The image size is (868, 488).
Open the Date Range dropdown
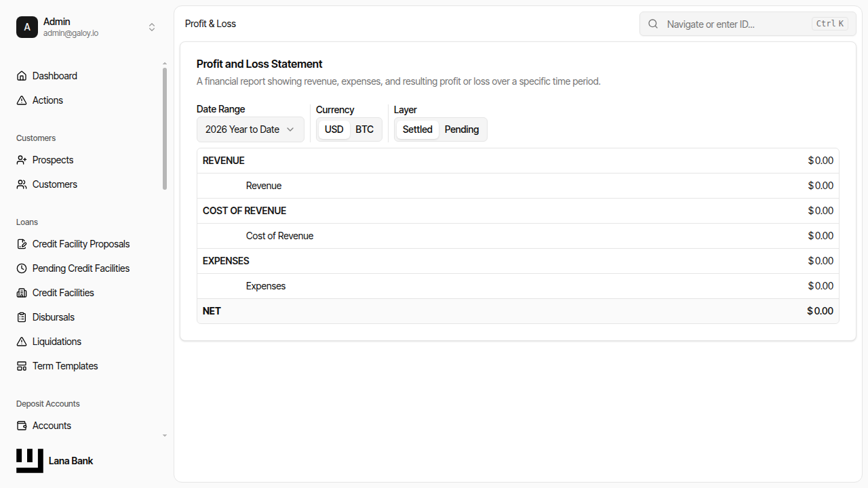pyautogui.click(x=250, y=129)
